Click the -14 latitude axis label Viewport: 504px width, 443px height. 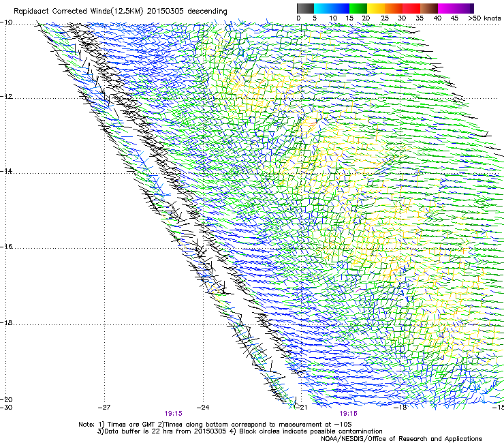[x=6, y=171]
